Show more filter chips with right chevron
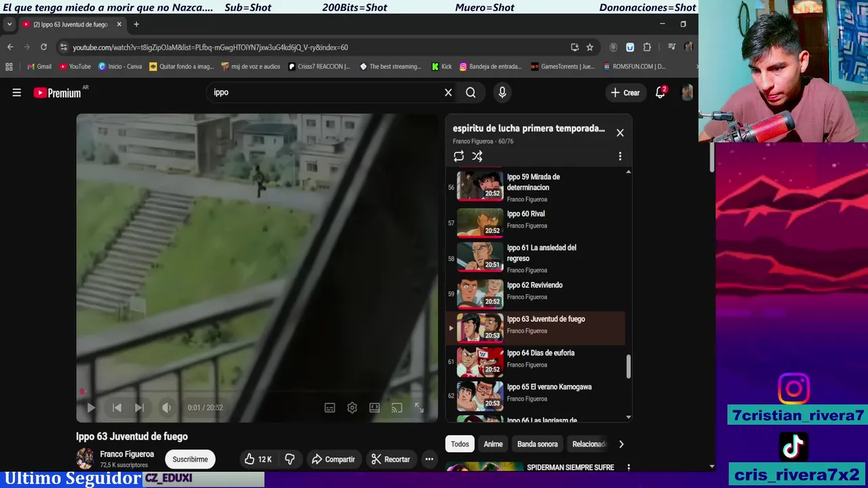The height and width of the screenshot is (488, 868). tap(621, 444)
